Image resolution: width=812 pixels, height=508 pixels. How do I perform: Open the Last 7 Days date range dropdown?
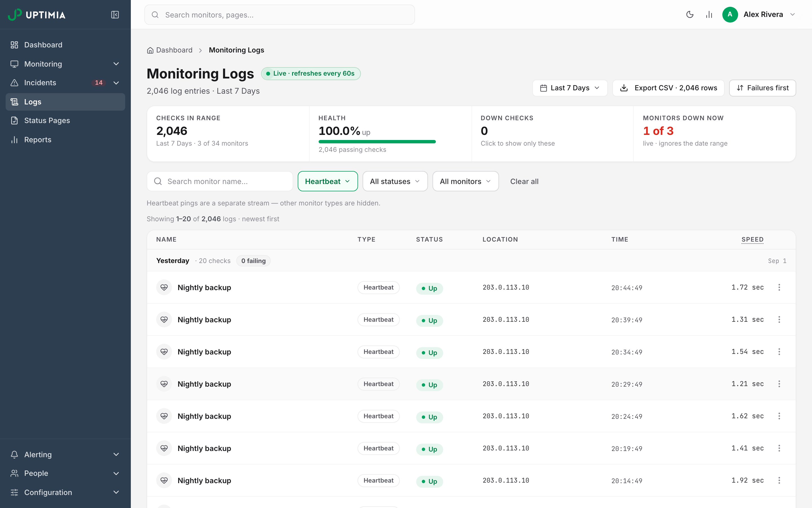[570, 88]
